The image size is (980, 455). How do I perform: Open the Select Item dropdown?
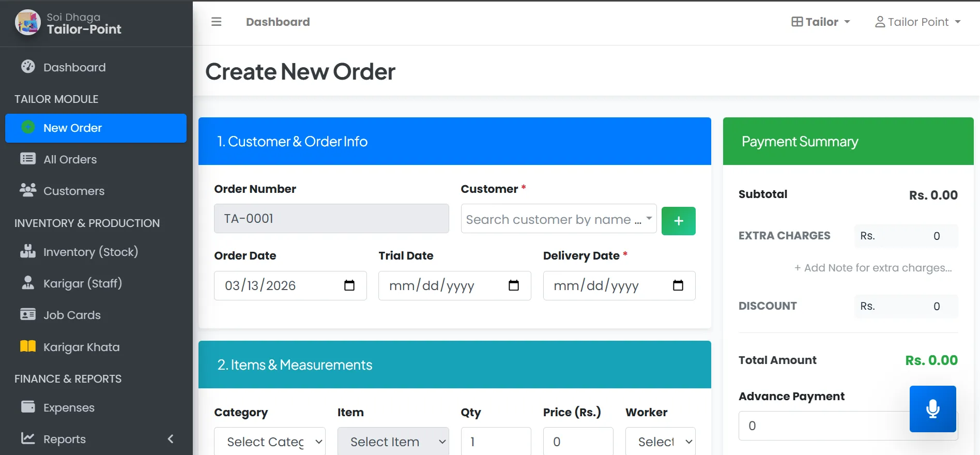(x=393, y=442)
